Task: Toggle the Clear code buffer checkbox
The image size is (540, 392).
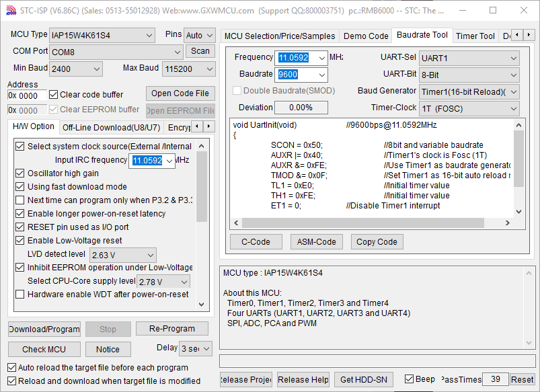Action: pos(55,95)
